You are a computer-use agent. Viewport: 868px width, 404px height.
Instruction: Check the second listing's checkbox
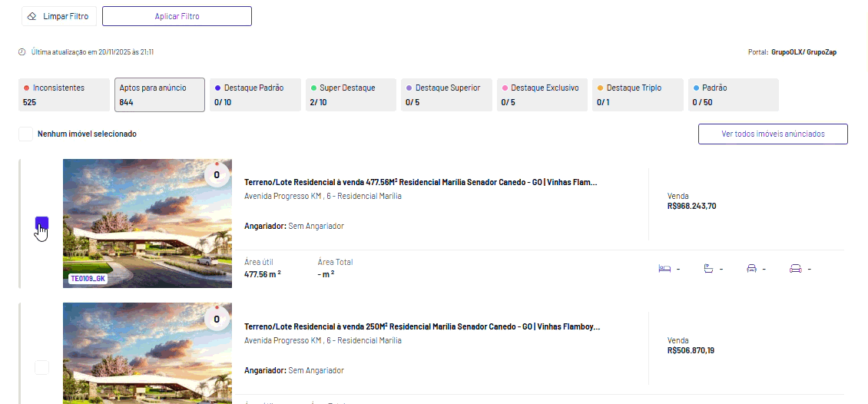tap(42, 367)
